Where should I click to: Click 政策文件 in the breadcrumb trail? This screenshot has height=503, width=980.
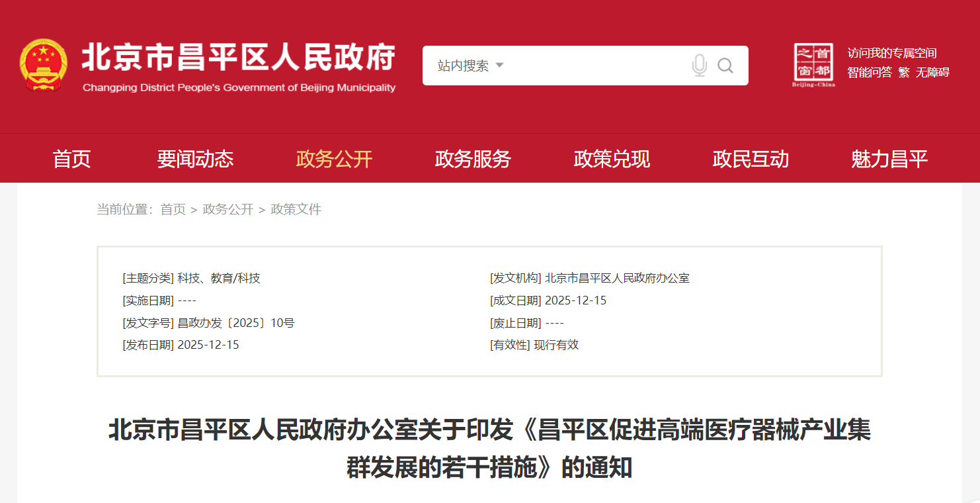pyautogui.click(x=296, y=210)
